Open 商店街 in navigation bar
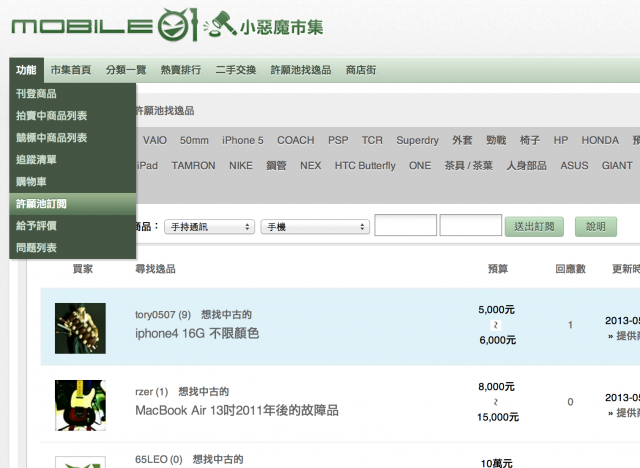The height and width of the screenshot is (468, 640). coord(361,70)
